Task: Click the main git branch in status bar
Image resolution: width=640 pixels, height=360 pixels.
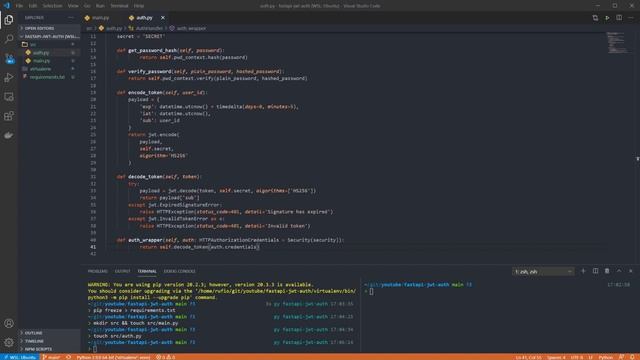Action: tap(51, 357)
